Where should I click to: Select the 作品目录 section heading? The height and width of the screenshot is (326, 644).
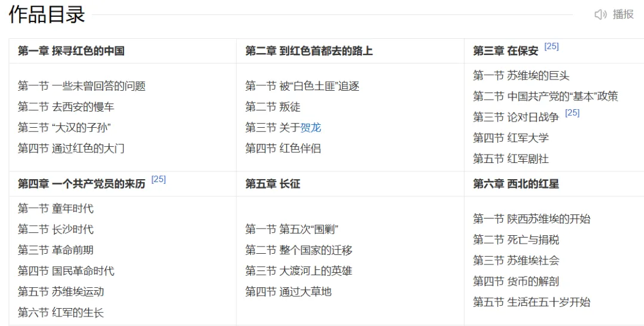47,14
